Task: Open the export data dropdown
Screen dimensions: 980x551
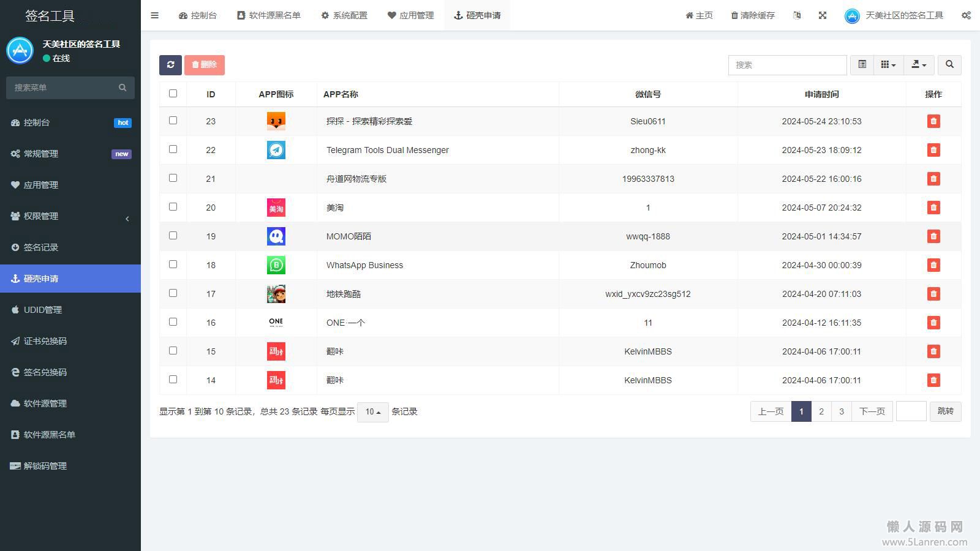Action: click(x=919, y=65)
